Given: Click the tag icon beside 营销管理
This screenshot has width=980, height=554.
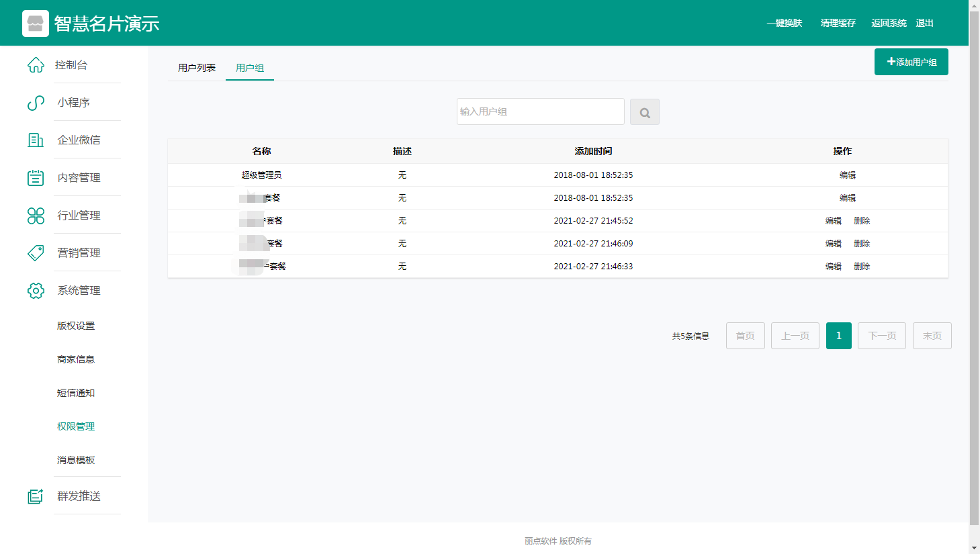Looking at the screenshot, I should pyautogui.click(x=36, y=252).
